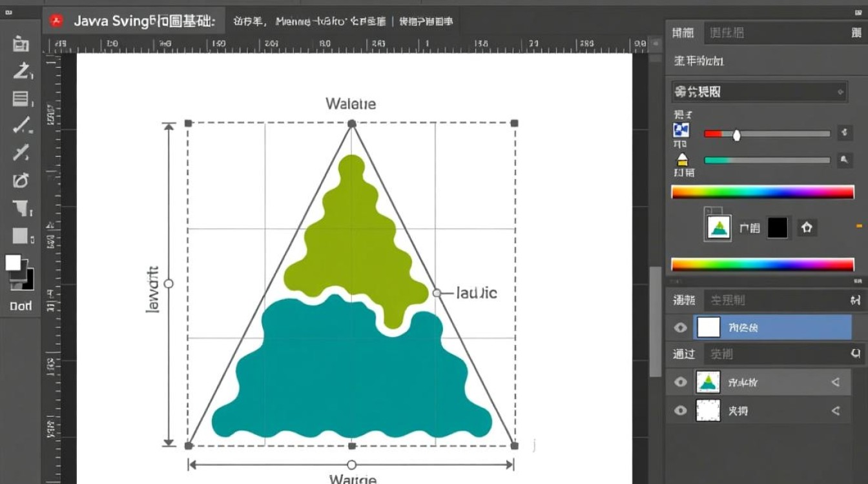
Task: Click the triangle thumbnail in color panel
Action: (718, 227)
